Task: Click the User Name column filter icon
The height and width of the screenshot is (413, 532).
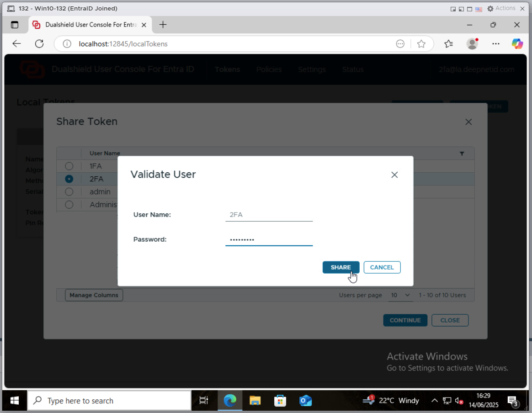Action: pos(462,154)
